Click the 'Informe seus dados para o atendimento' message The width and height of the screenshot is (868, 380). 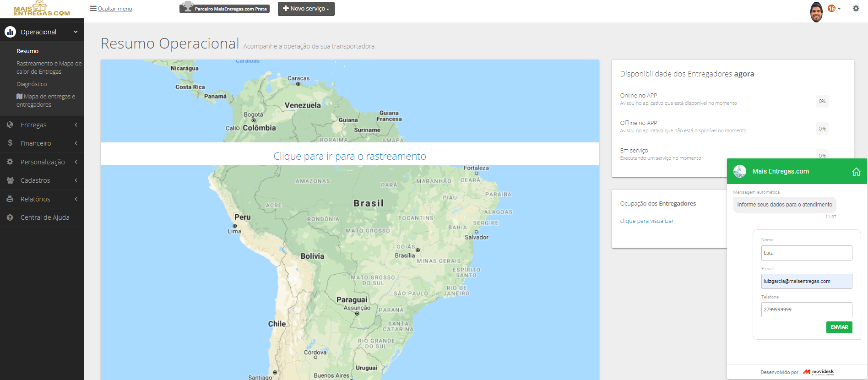[x=785, y=205]
